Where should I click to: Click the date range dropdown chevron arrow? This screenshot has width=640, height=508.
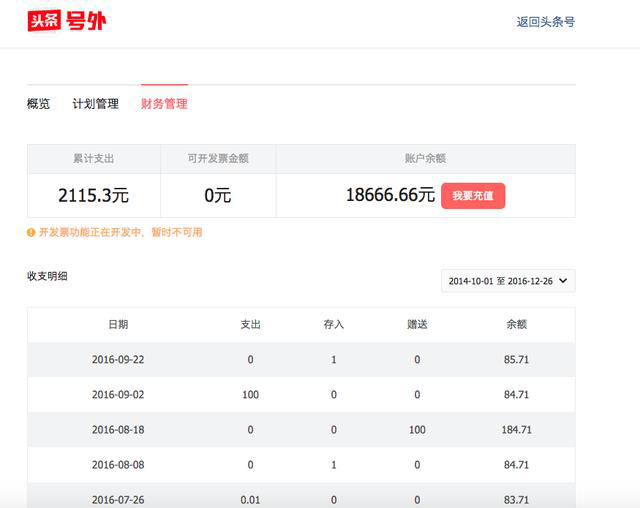563,281
